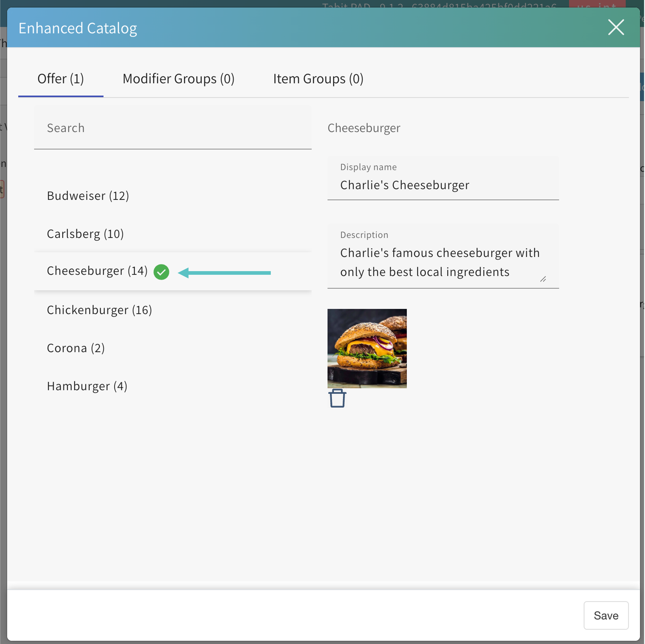The height and width of the screenshot is (644, 645).
Task: Click the Enhanced Catalog title text
Action: (78, 28)
